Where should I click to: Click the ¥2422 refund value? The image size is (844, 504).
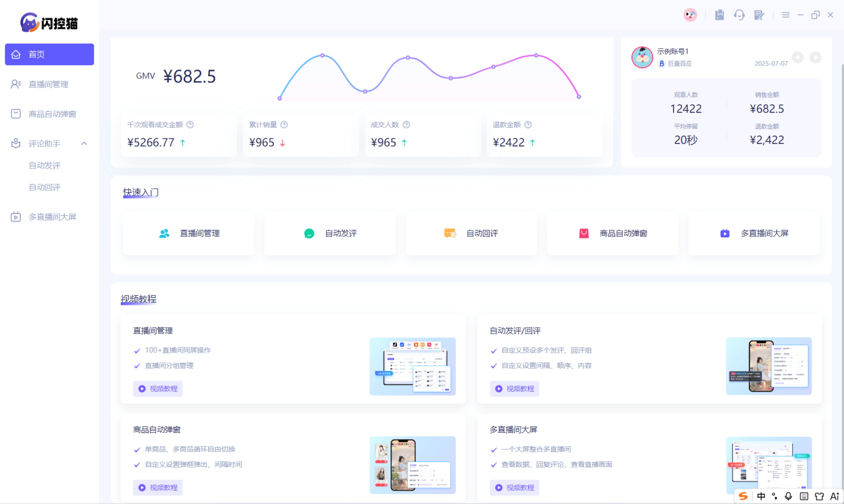pyautogui.click(x=509, y=143)
